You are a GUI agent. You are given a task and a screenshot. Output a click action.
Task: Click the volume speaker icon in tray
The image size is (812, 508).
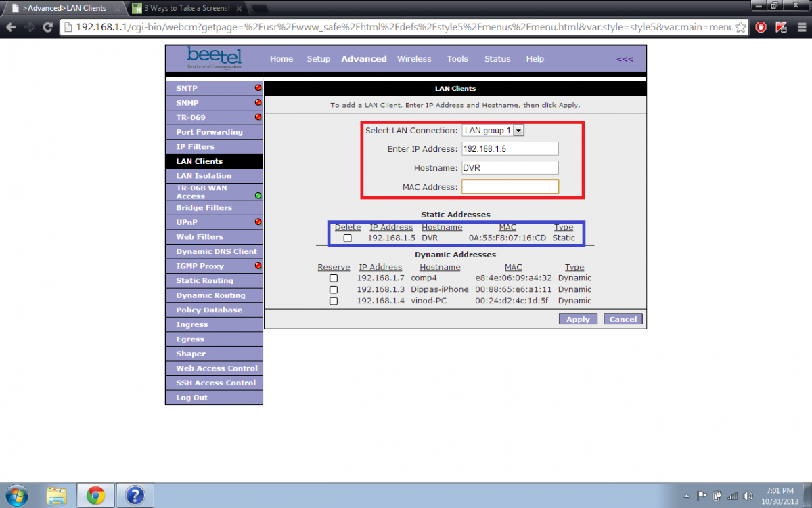(x=748, y=496)
